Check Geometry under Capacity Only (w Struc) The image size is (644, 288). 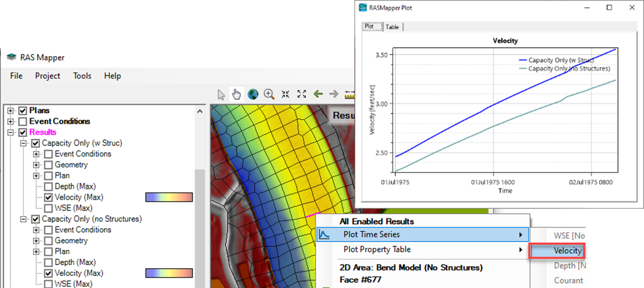48,165
